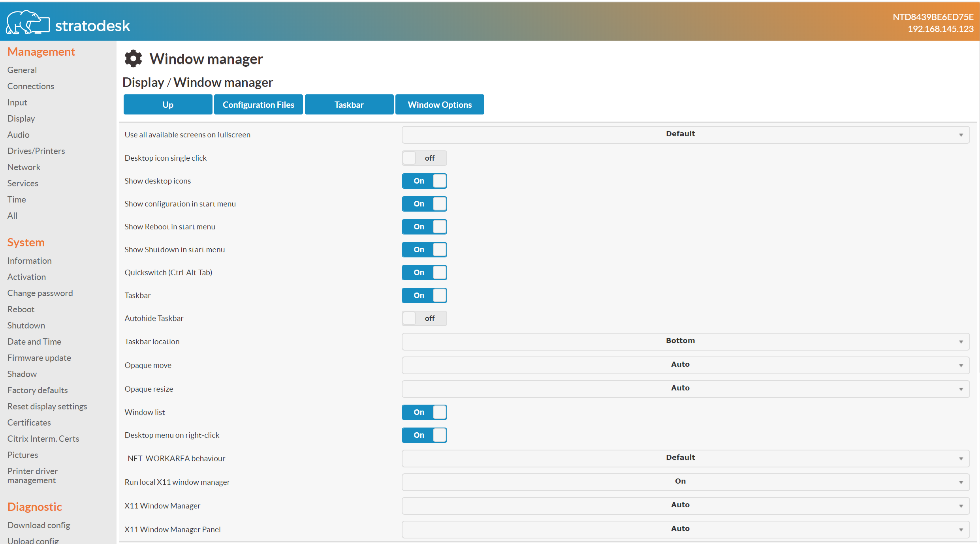Image resolution: width=980 pixels, height=544 pixels.
Task: Click the Stratodesk bear logo
Action: click(x=28, y=22)
